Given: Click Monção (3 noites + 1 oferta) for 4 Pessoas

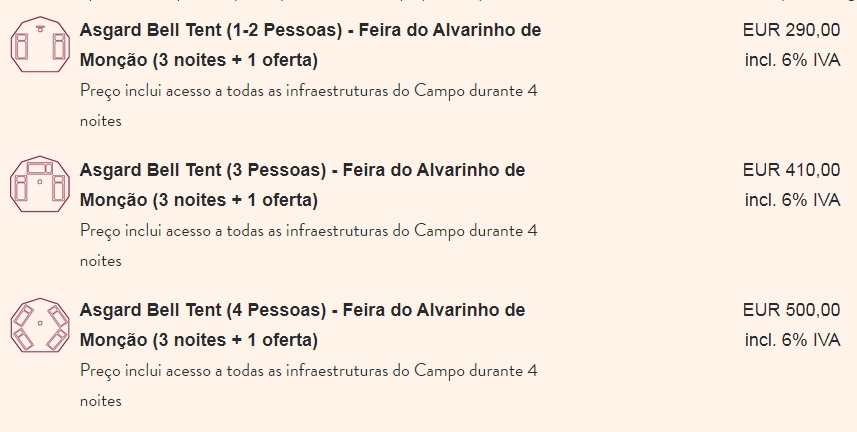Looking at the screenshot, I should click(199, 340).
